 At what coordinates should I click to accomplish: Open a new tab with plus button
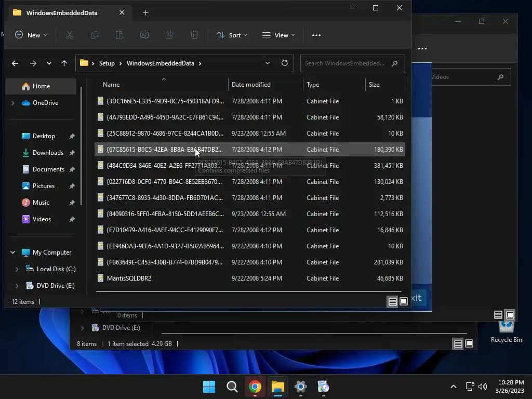[145, 13]
